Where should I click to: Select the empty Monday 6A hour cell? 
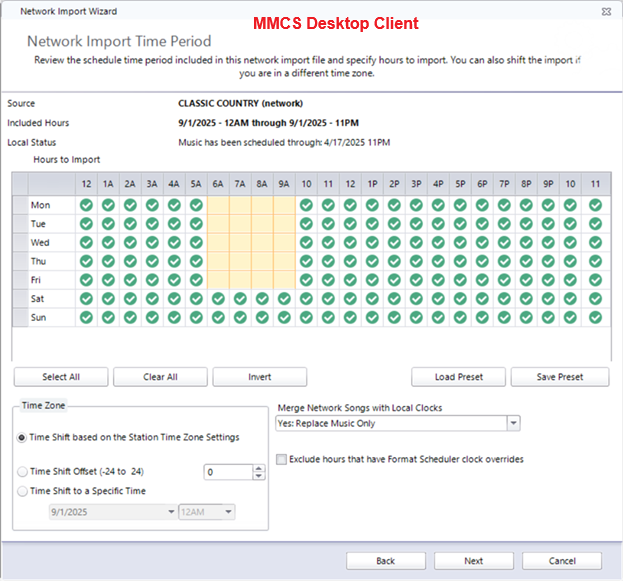click(218, 205)
